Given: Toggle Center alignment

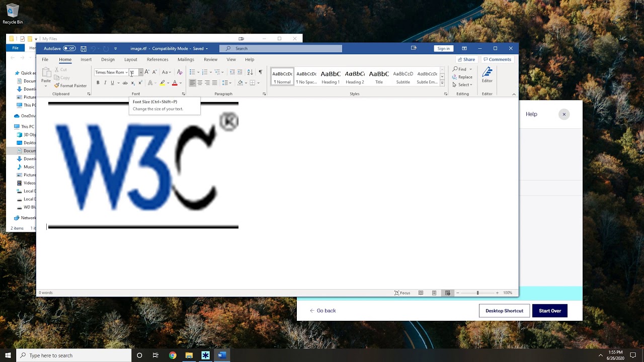Looking at the screenshot, I should click(x=200, y=82).
